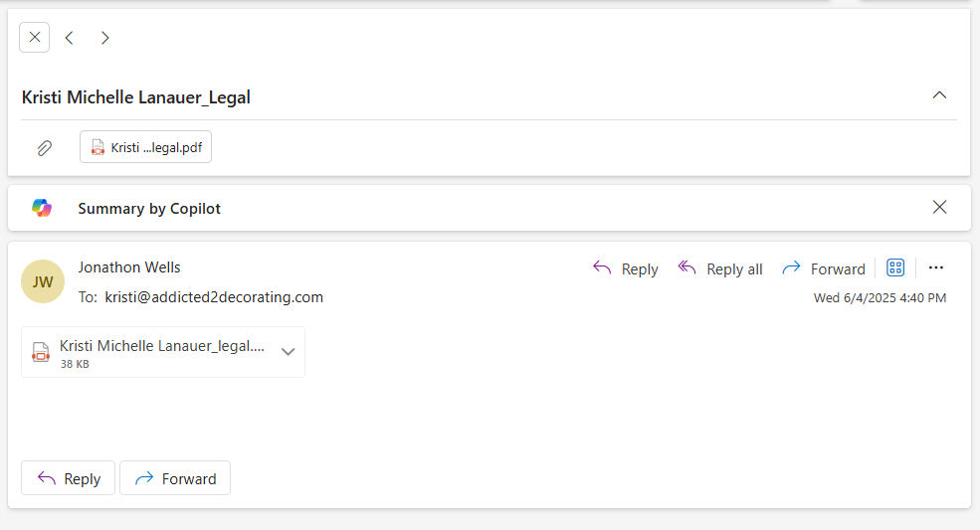Screen dimensions: 980x530
Task: Forward the message from top toolbar
Action: click(823, 268)
